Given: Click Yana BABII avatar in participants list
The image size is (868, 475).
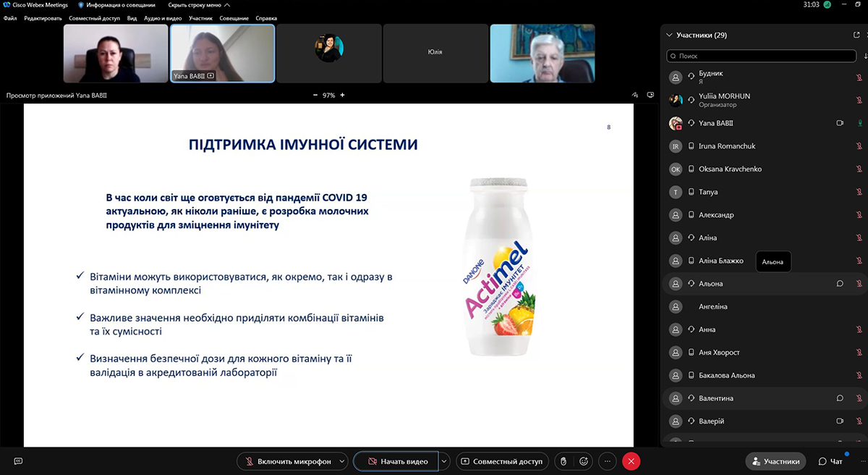Looking at the screenshot, I should (x=676, y=123).
